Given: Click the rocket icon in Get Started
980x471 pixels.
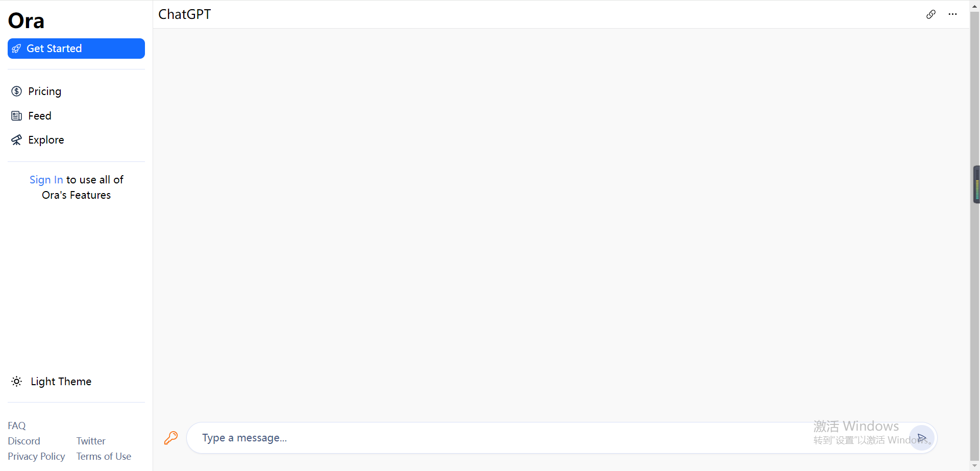Looking at the screenshot, I should coord(16,49).
